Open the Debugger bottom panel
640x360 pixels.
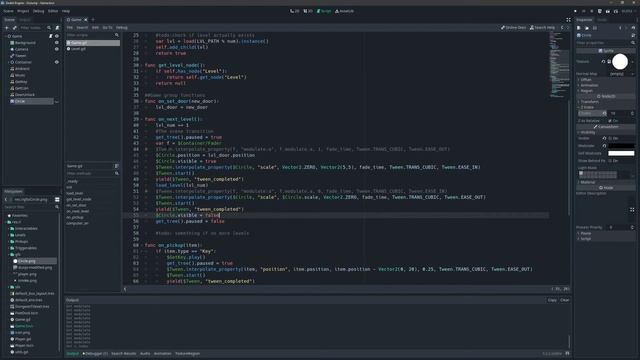tap(96, 353)
